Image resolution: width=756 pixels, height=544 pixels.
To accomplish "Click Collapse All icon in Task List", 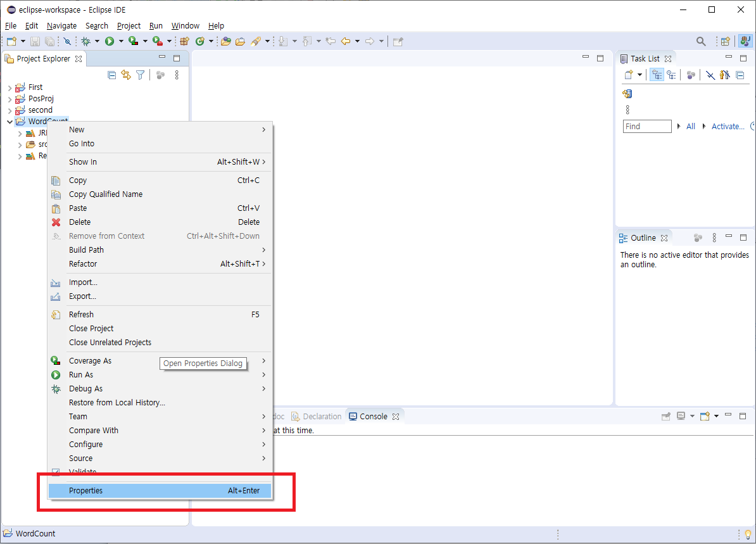I will 740,75.
